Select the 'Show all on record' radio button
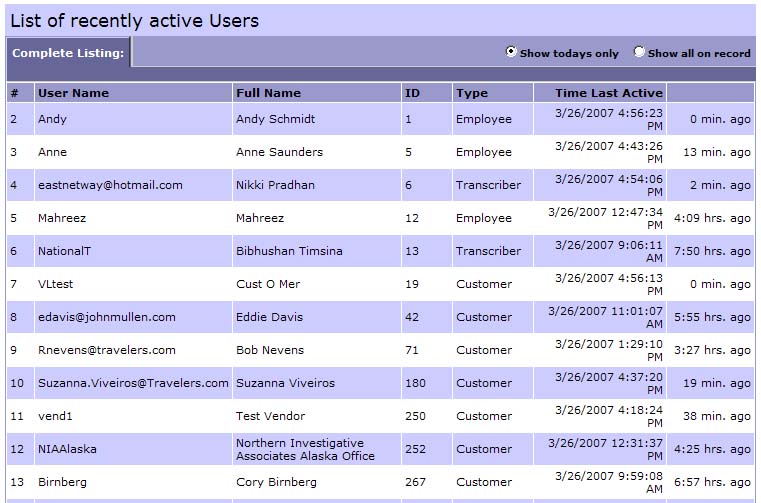 (639, 51)
